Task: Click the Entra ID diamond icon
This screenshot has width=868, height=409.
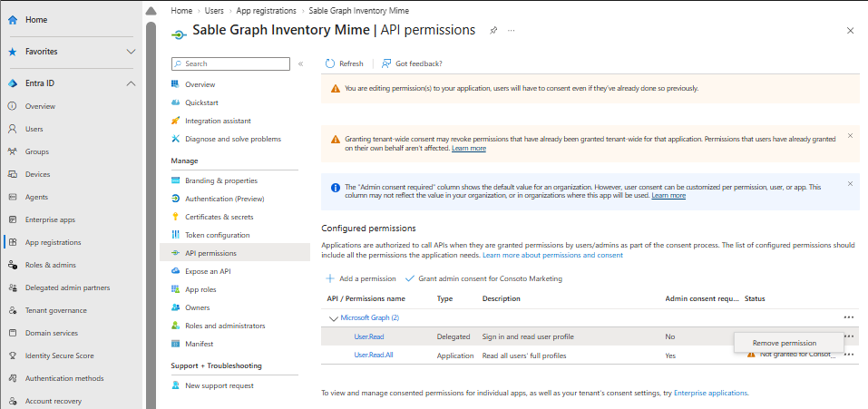Action: tap(12, 83)
